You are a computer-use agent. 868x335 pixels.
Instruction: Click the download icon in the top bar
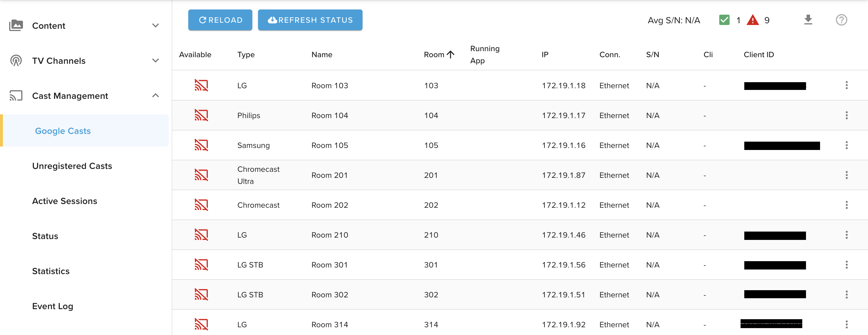808,20
